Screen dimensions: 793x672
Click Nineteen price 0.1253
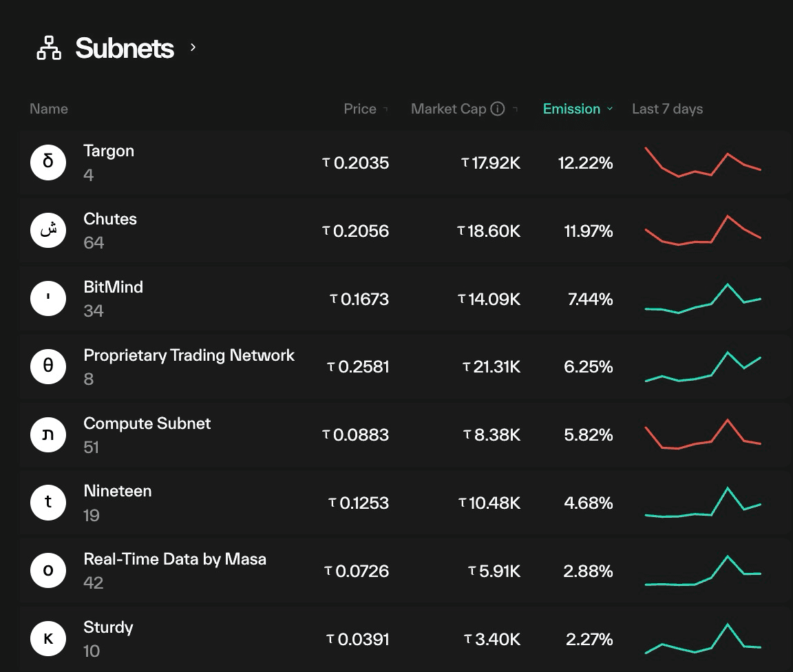[359, 503]
